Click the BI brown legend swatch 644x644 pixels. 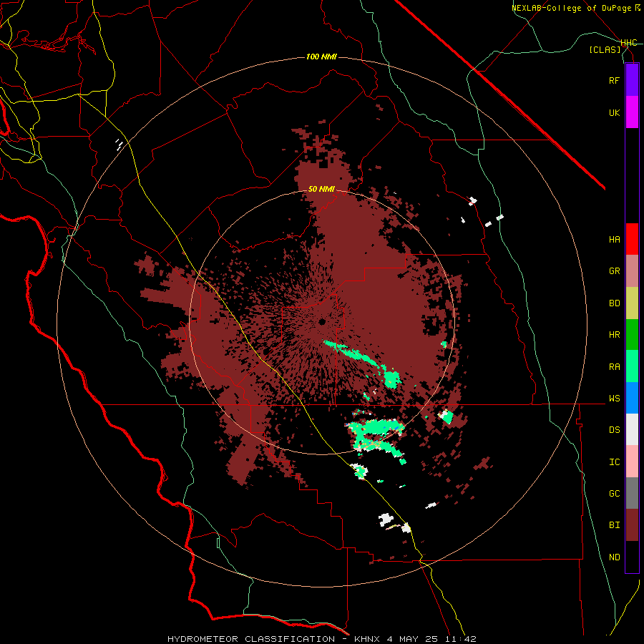click(x=632, y=525)
